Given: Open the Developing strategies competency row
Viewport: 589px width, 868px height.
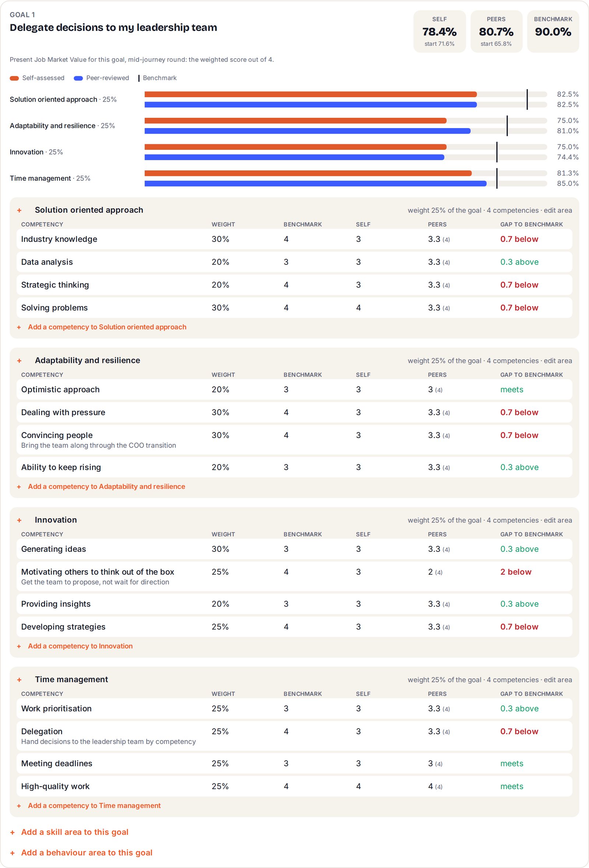Looking at the screenshot, I should [x=294, y=627].
